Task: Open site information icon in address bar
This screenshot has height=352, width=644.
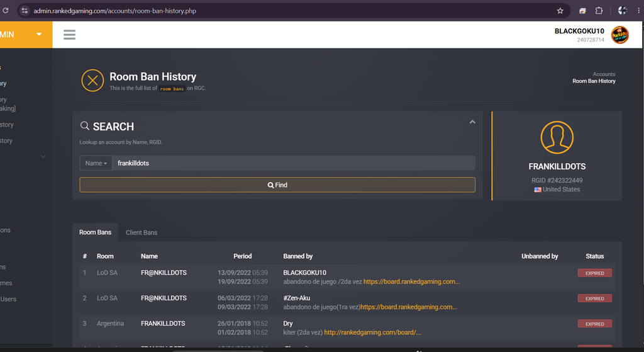Action: tap(25, 11)
